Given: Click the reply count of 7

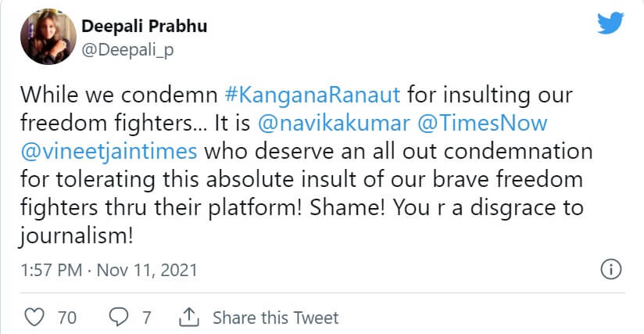Looking at the screenshot, I should 145,318.
